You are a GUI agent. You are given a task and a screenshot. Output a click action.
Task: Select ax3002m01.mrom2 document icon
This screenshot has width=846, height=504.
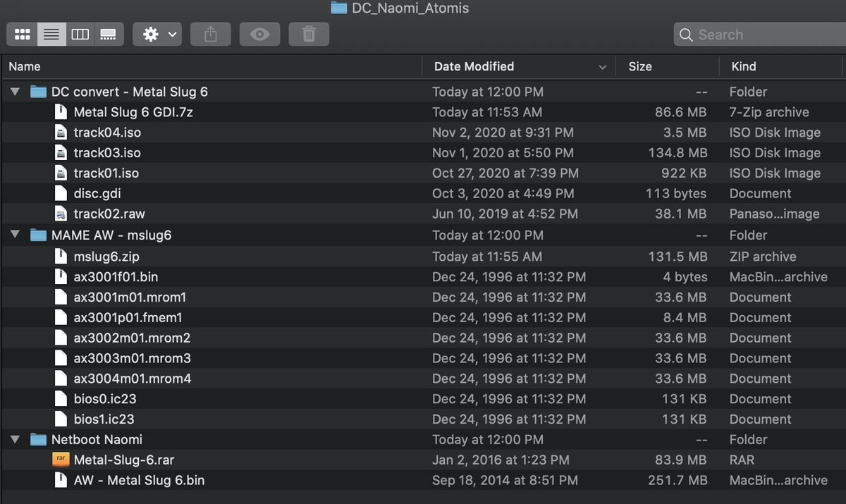61,338
